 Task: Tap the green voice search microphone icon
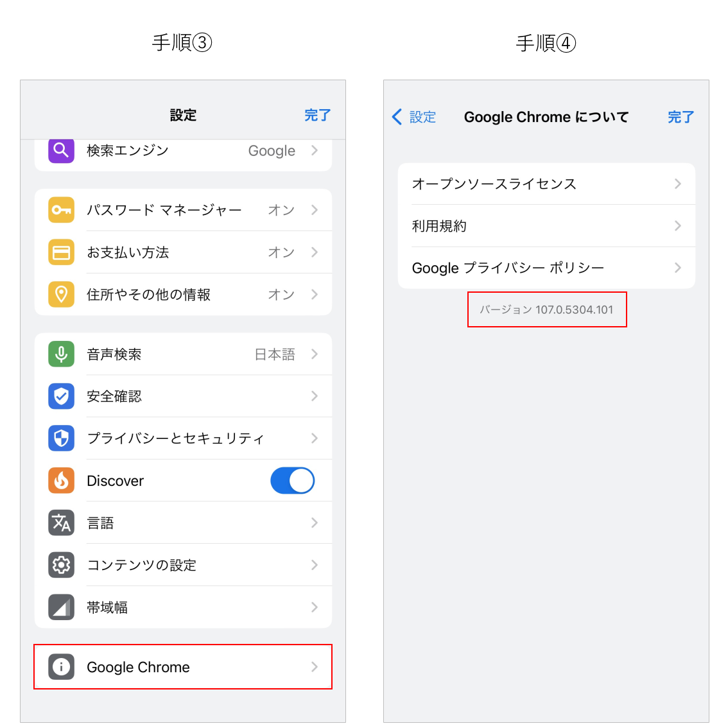coord(61,354)
